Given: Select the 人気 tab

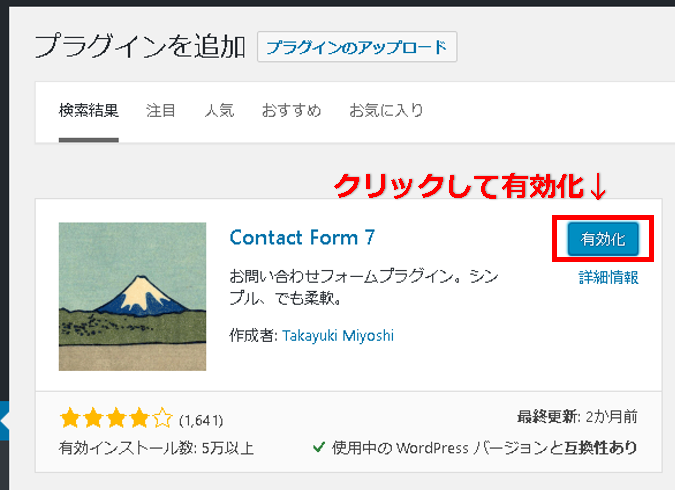Looking at the screenshot, I should (219, 111).
